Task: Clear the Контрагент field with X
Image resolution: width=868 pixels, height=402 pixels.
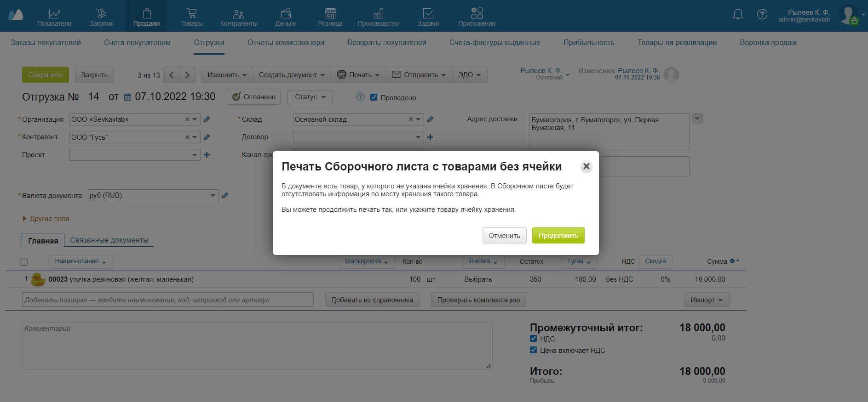Action: [187, 137]
